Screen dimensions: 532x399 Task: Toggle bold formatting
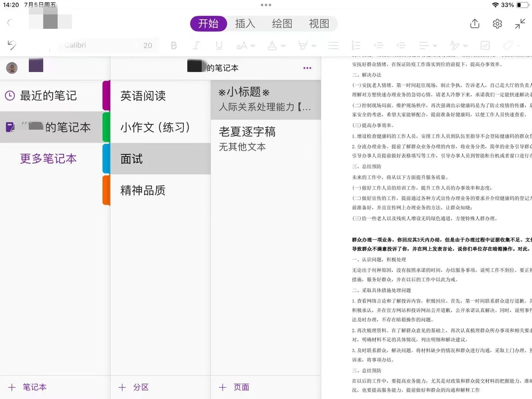coord(174,45)
